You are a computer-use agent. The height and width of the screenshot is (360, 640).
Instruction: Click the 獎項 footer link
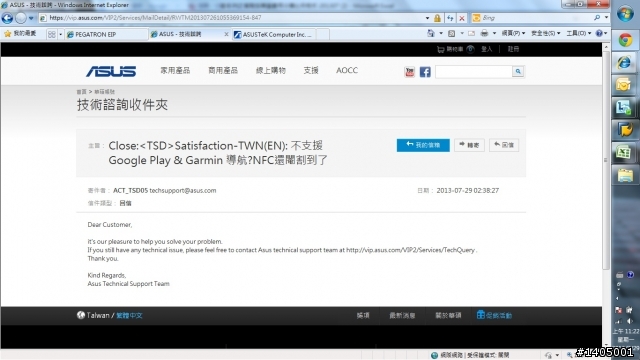[x=363, y=316]
